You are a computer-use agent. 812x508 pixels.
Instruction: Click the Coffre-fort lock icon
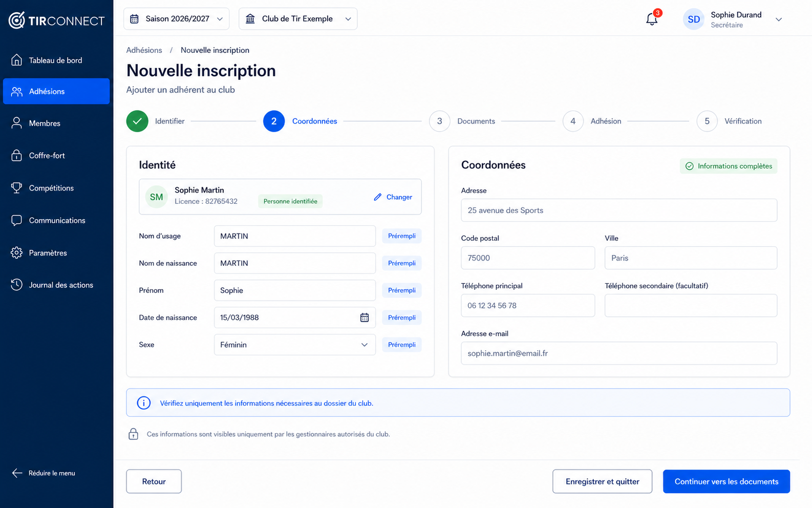17,155
